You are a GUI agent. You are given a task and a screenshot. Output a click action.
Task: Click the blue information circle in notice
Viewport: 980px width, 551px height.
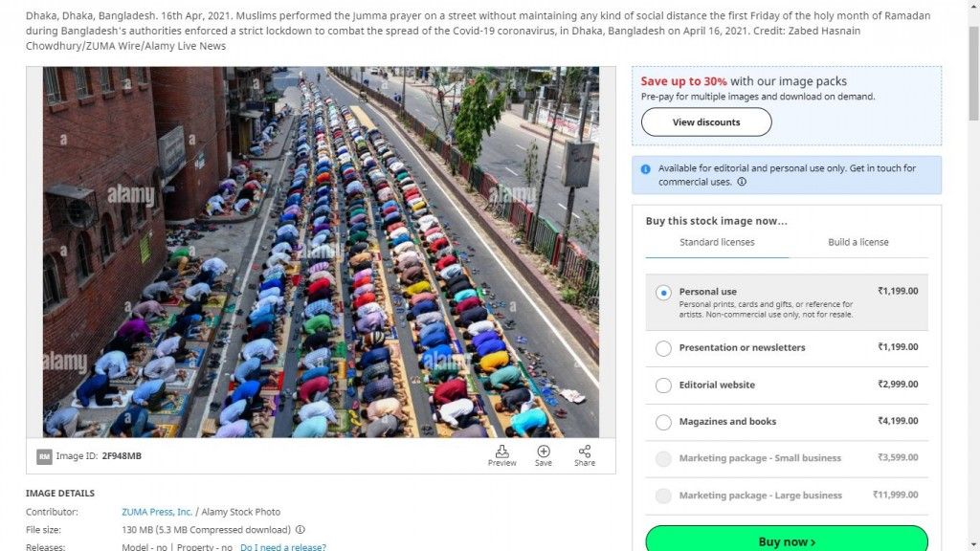pos(646,169)
